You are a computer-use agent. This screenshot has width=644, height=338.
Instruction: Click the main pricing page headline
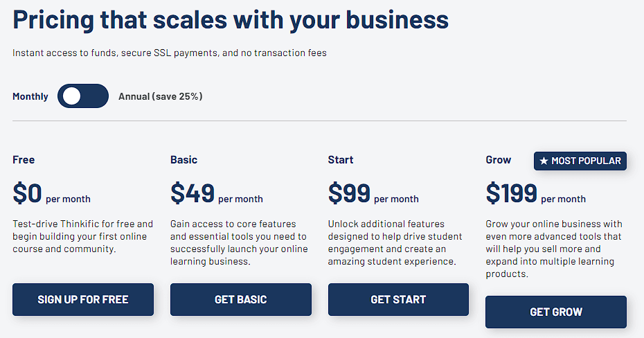tap(231, 20)
